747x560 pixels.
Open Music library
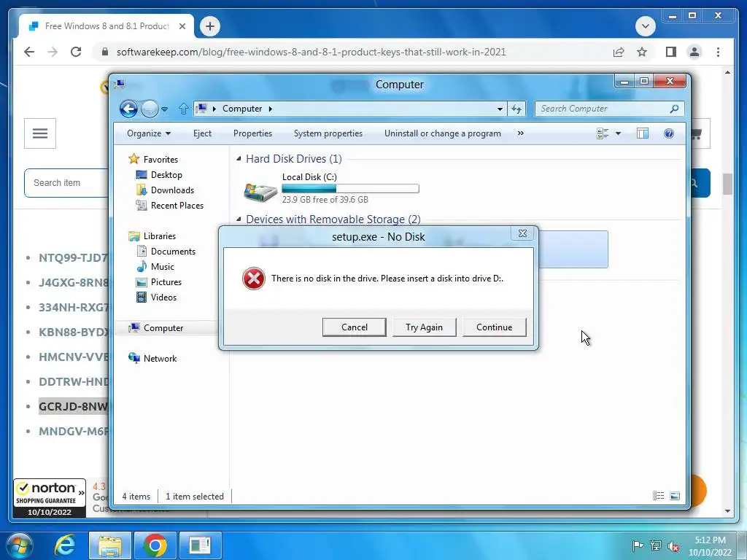click(162, 267)
